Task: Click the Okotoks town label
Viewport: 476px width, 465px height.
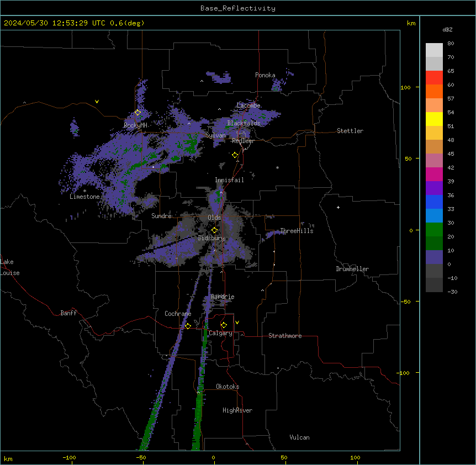Action: (228, 387)
